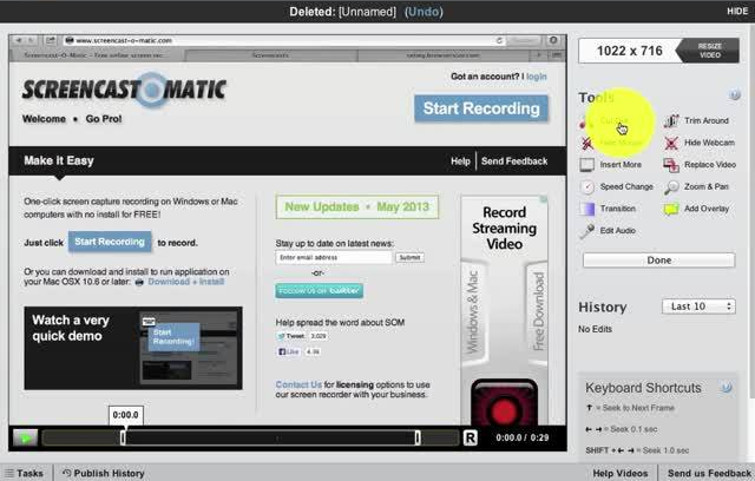Click Undo in the deleted notification
This screenshot has width=755, height=481.
point(424,12)
